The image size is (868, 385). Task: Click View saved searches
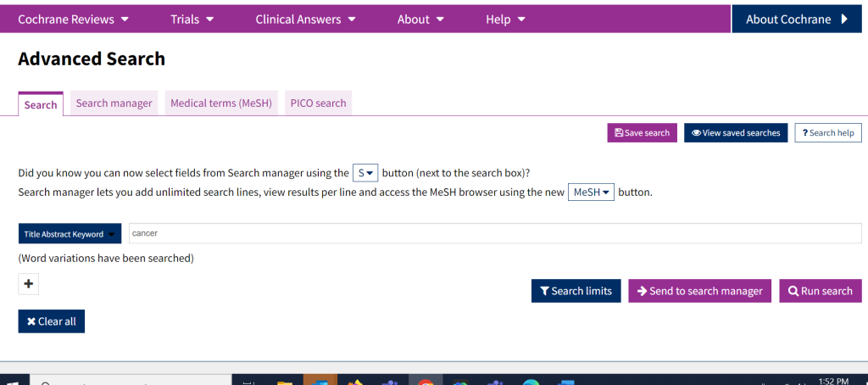(736, 133)
